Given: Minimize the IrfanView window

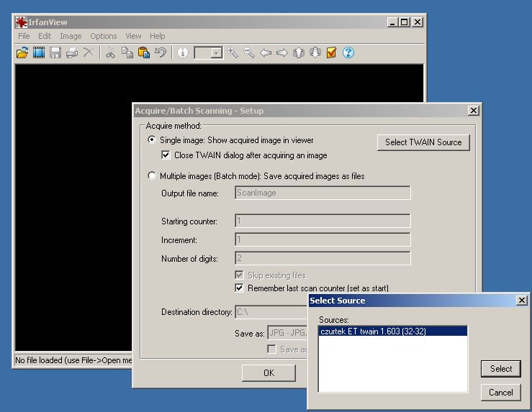Looking at the screenshot, I should pos(393,22).
